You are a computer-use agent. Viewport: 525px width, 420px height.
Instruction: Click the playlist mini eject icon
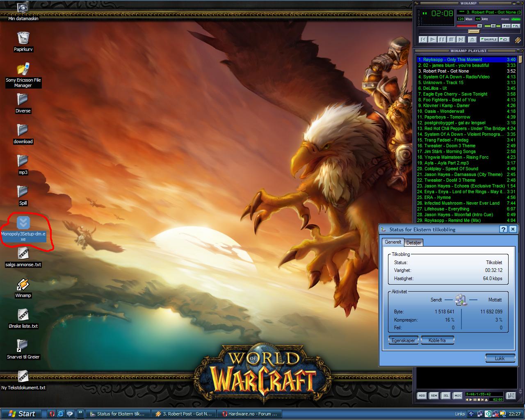(486, 399)
